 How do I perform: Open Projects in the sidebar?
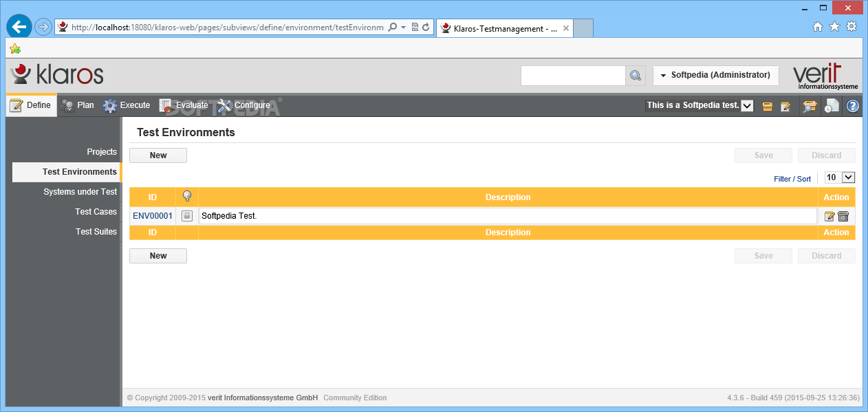[x=102, y=152]
